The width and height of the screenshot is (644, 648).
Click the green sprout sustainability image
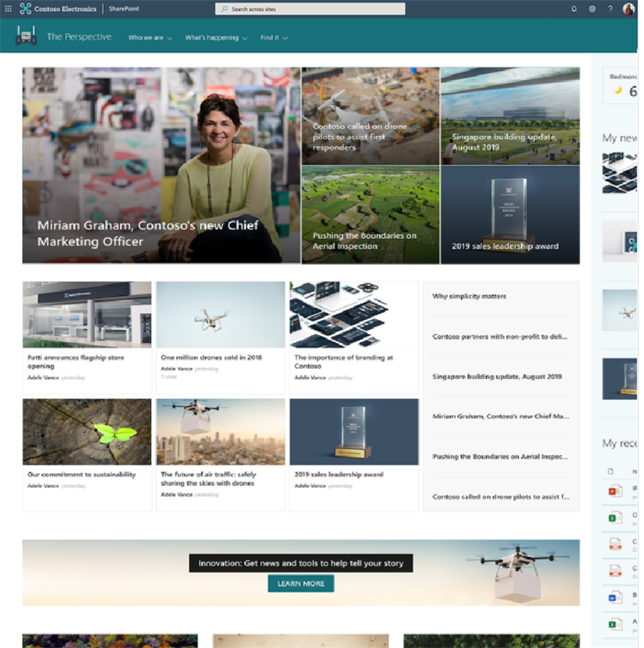coord(87,431)
